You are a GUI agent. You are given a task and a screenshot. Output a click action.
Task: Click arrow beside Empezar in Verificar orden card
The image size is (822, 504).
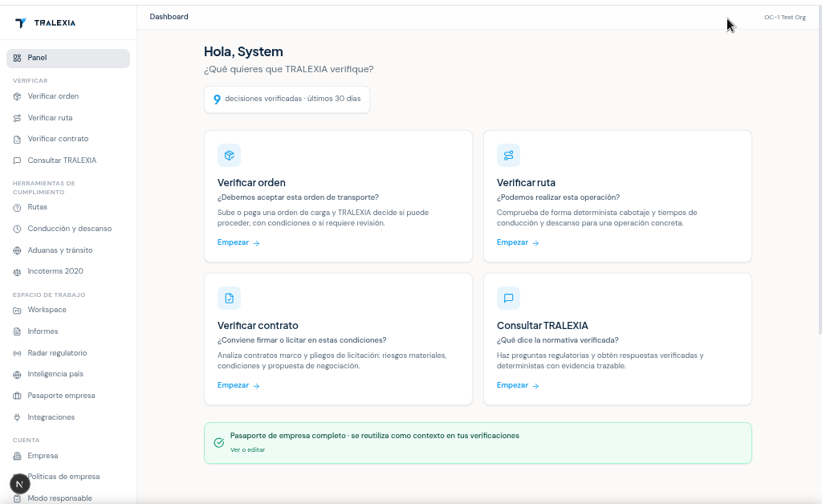point(256,243)
